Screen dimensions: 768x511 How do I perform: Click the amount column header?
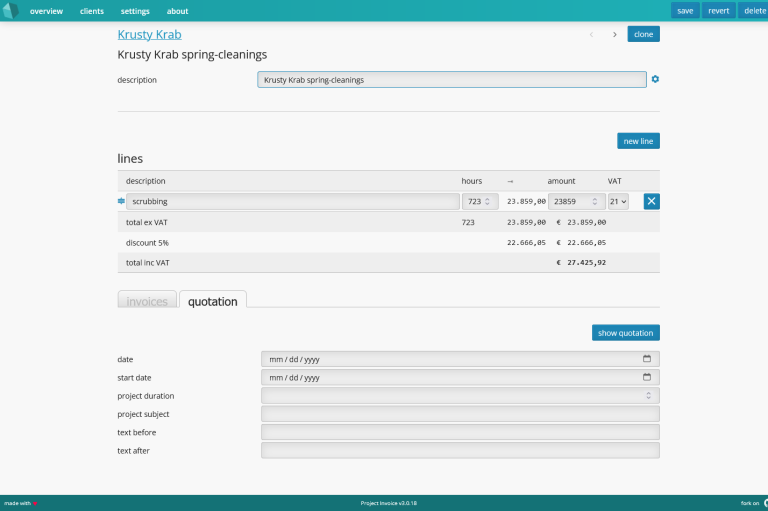(x=561, y=181)
